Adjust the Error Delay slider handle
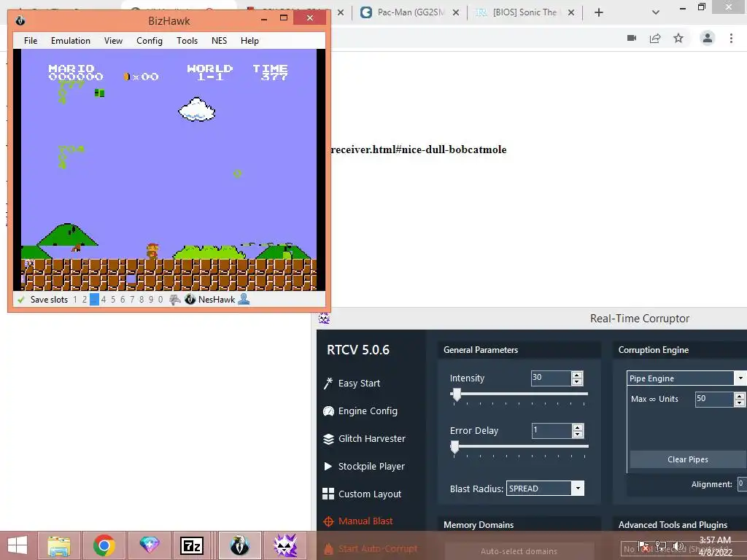Image resolution: width=747 pixels, height=560 pixels. pos(454,447)
